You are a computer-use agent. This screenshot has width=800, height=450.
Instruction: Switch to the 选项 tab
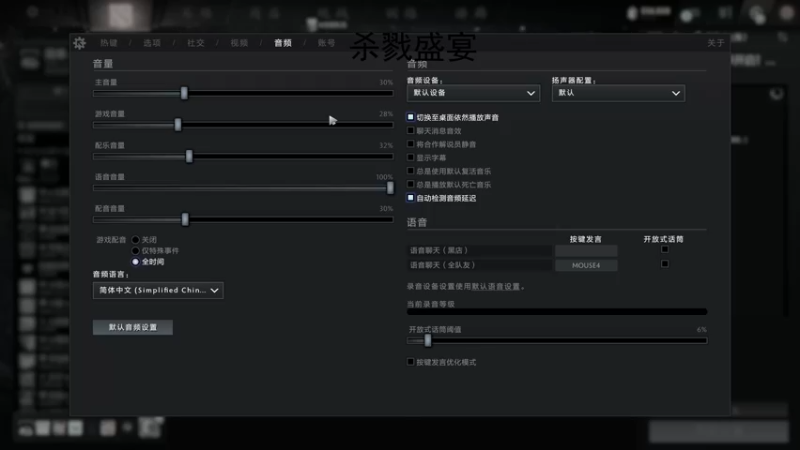coord(152,43)
